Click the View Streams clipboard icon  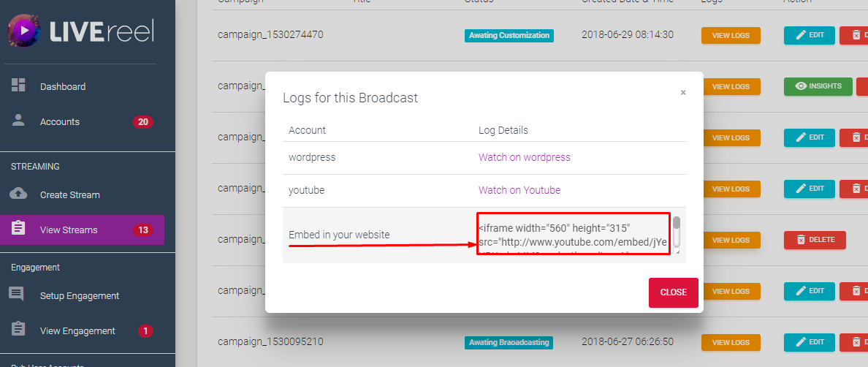tap(18, 229)
